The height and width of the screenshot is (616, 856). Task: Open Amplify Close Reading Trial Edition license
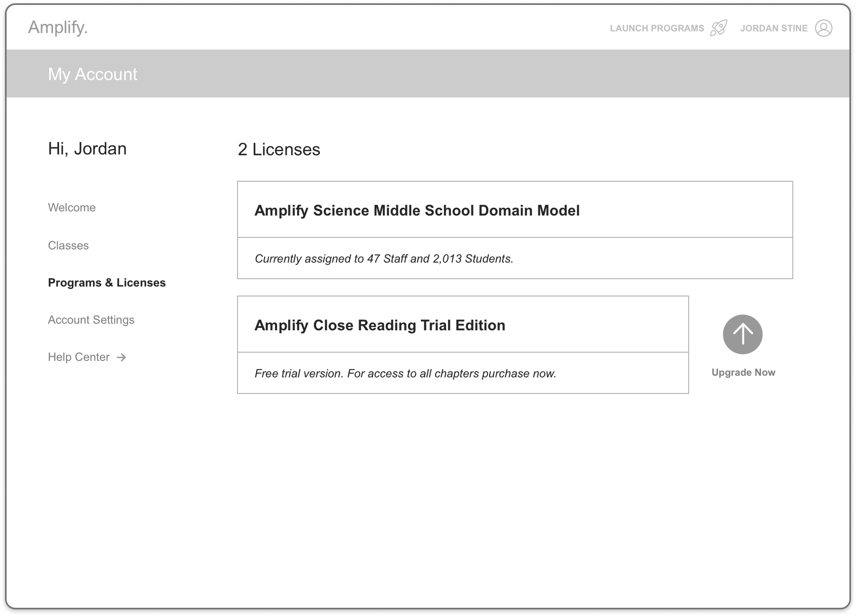point(380,325)
